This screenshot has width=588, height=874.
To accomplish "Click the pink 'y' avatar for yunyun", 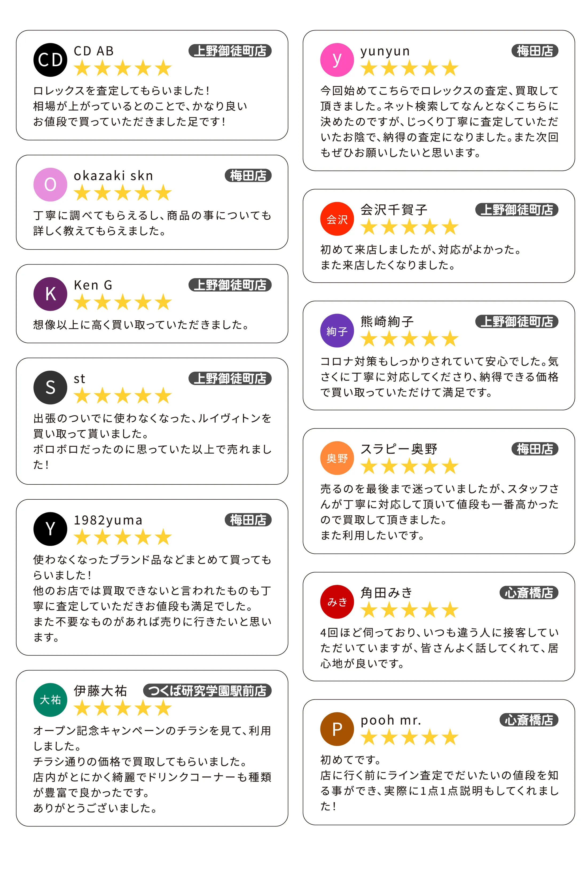I will pos(337,60).
